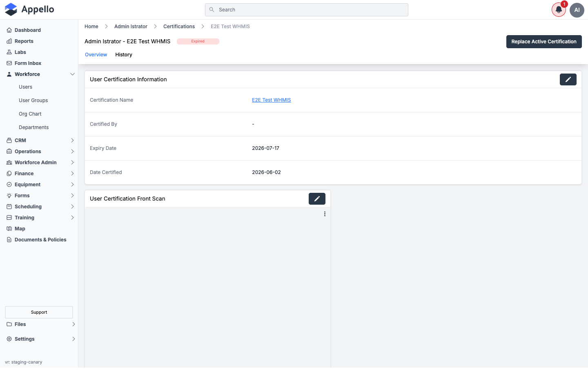The width and height of the screenshot is (588, 375).
Task: Expand the Settings menu chevron
Action: click(x=73, y=339)
